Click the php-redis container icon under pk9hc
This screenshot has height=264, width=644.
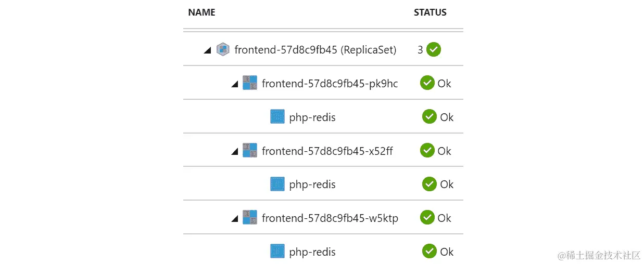(x=277, y=117)
